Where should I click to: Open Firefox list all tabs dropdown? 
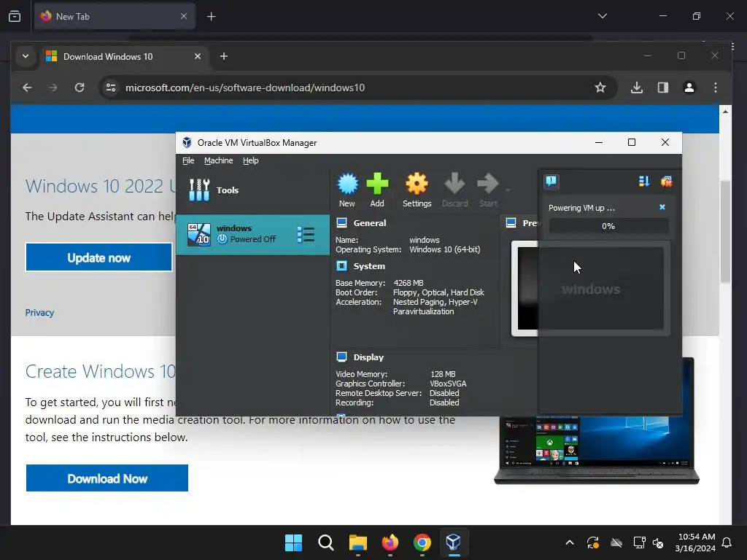[603, 16]
